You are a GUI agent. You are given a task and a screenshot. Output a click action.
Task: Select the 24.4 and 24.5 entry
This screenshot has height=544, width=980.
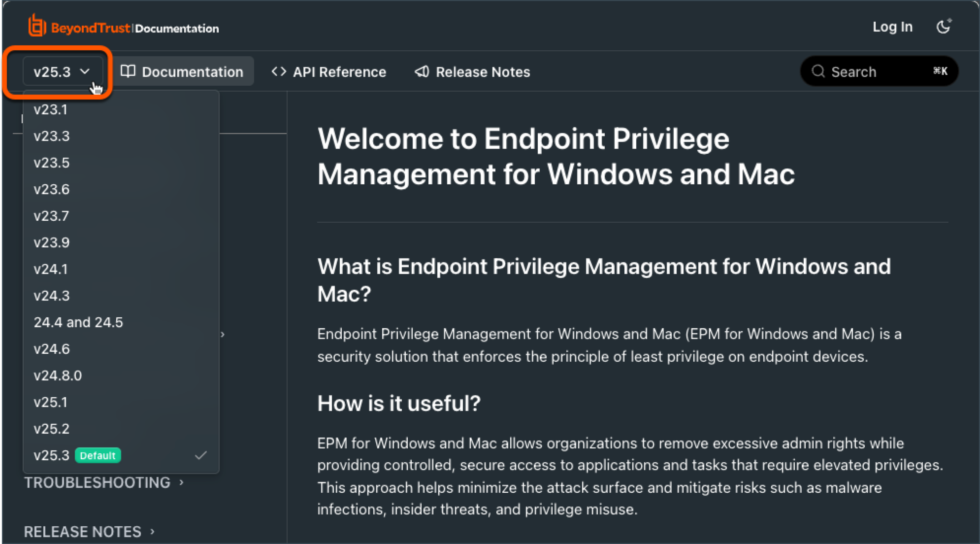[x=121, y=322]
